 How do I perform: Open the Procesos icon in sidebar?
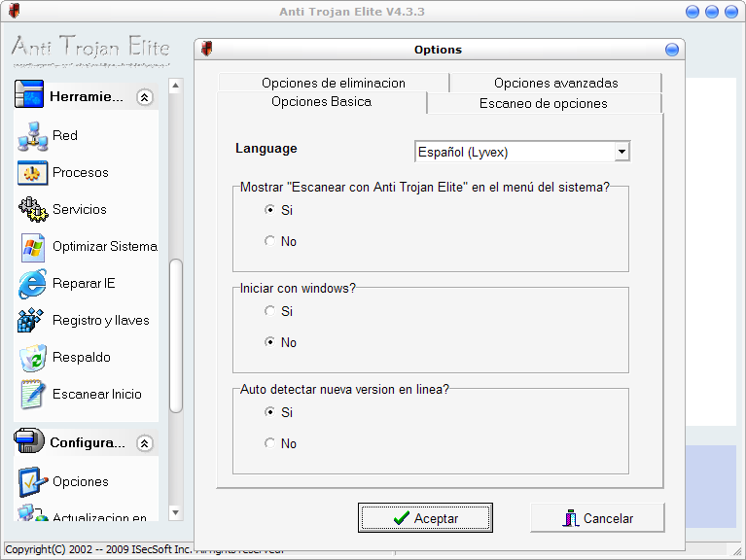(32, 173)
